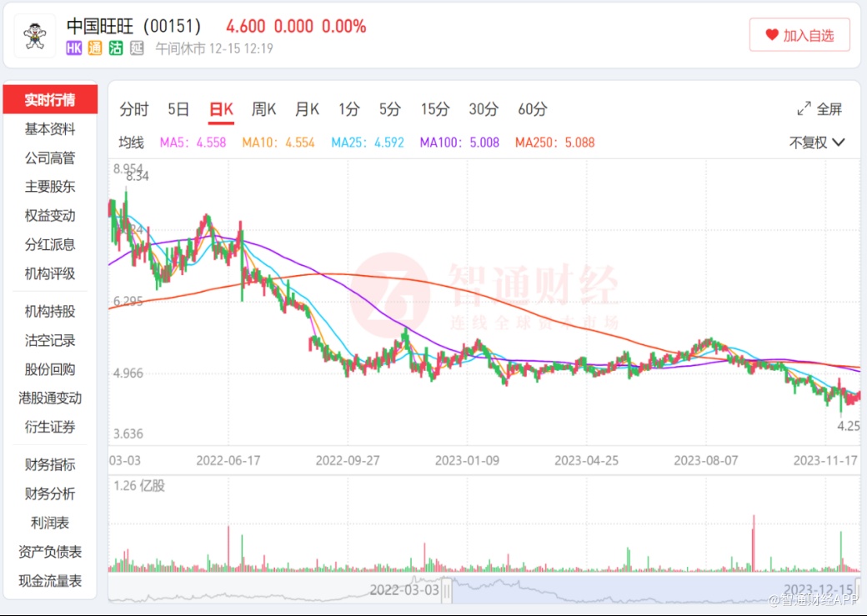The height and width of the screenshot is (616, 867).
Task: Click the heart icon in 加入自选
Action: (x=771, y=36)
